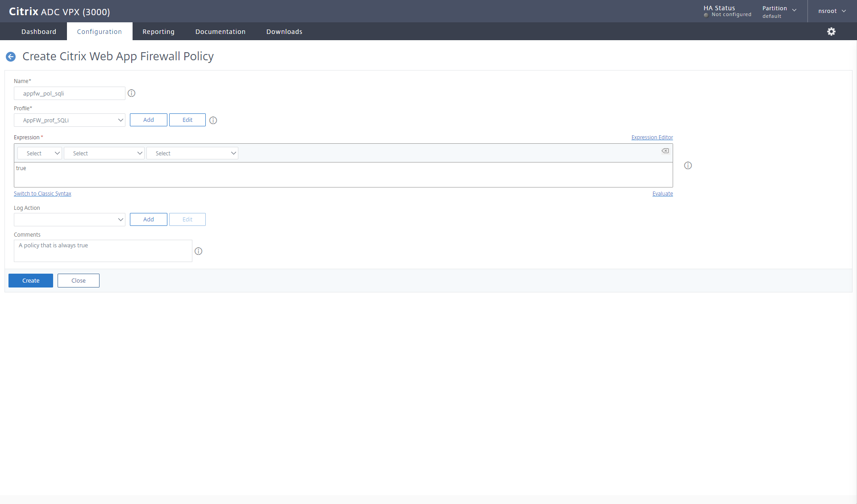Click the Evaluate link

(x=662, y=194)
